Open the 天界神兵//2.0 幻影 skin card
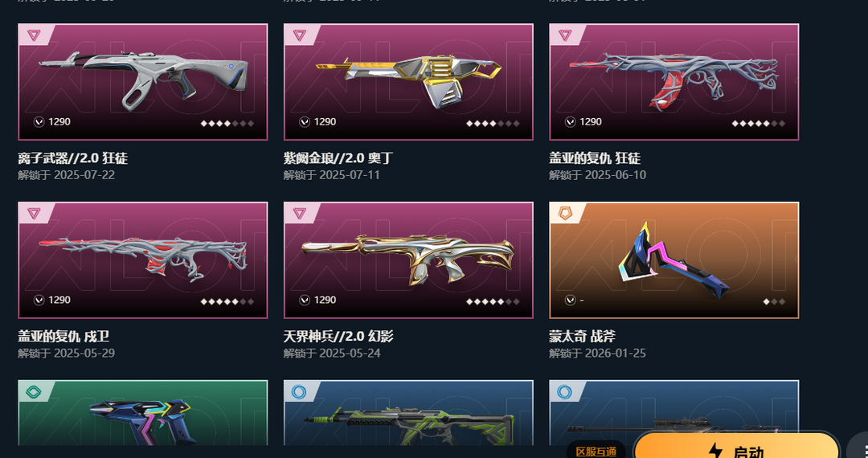 408,260
